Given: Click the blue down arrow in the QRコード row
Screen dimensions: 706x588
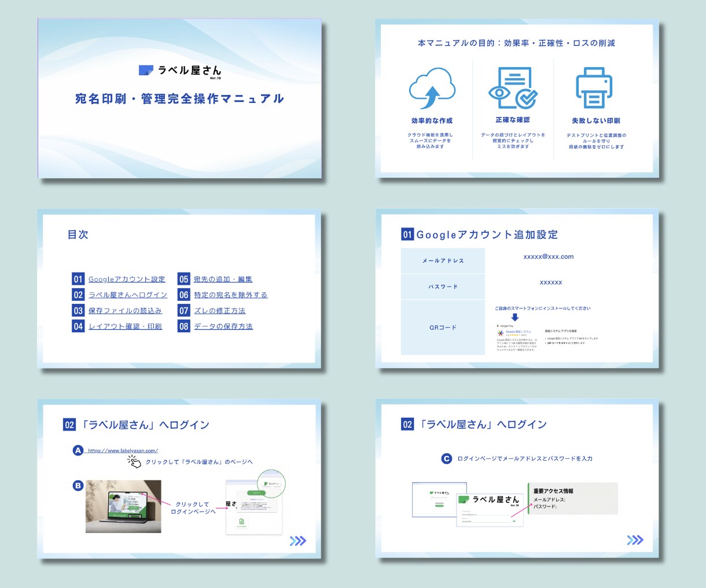Looking at the screenshot, I should click(515, 317).
